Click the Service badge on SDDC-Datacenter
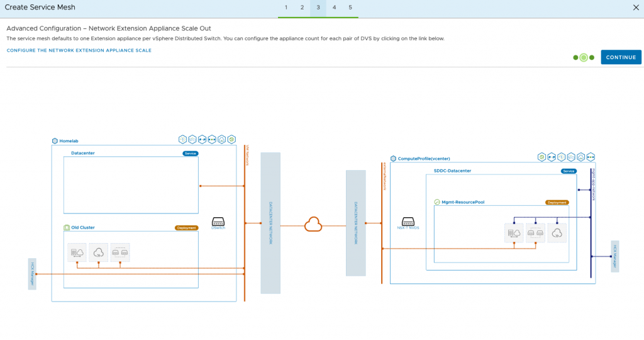Image resolution: width=644 pixels, height=340 pixels. tap(569, 171)
